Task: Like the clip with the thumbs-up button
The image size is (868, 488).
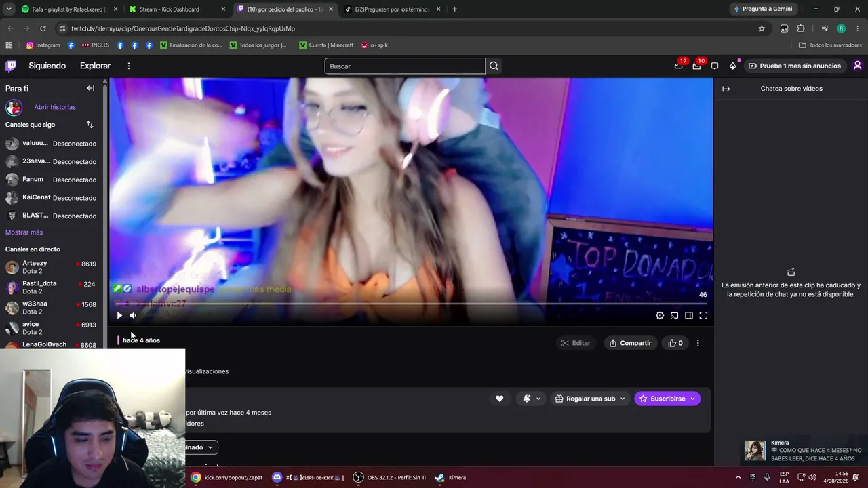Action: (675, 343)
